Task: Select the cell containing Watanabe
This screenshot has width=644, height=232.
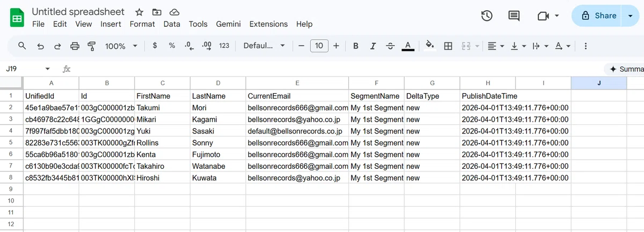Action: pos(218,167)
